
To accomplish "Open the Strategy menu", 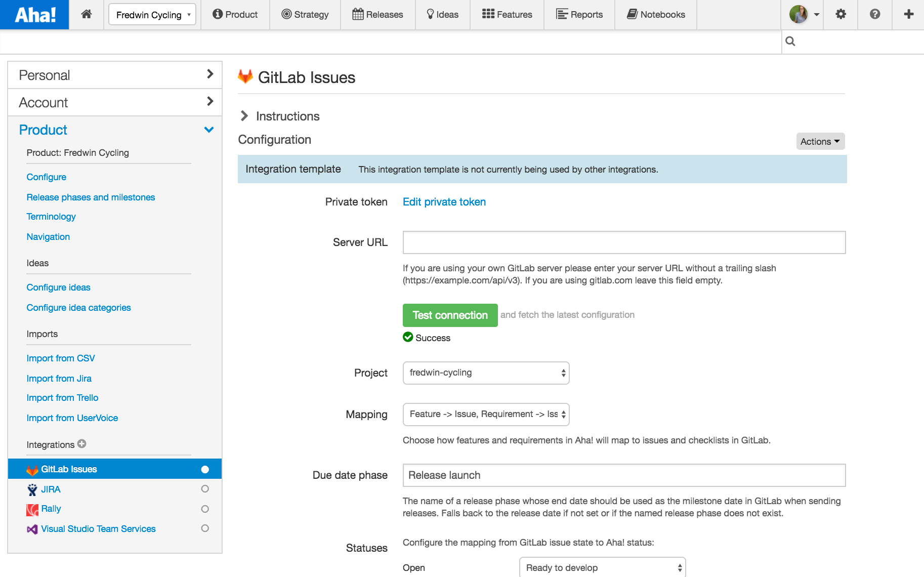I will [x=305, y=15].
